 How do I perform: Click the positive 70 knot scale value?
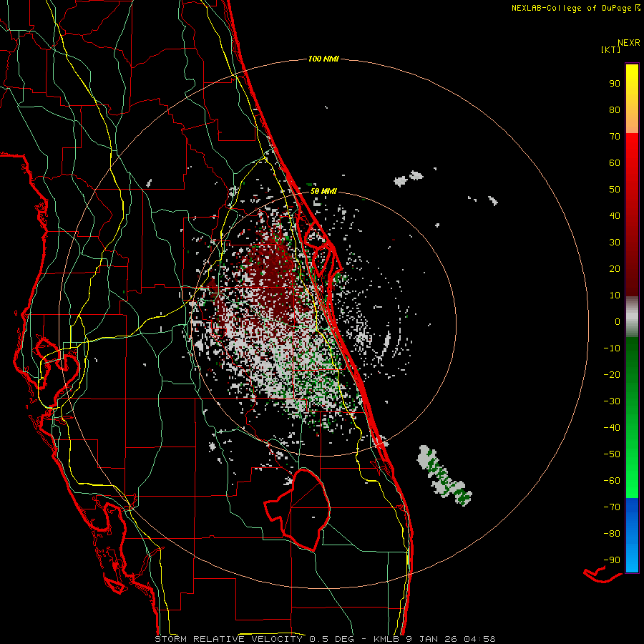pyautogui.click(x=615, y=137)
